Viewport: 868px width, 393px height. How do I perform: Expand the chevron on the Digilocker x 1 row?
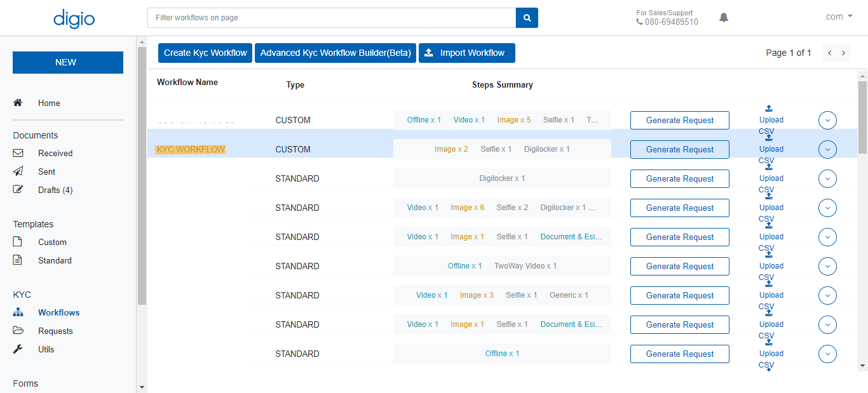pyautogui.click(x=827, y=178)
